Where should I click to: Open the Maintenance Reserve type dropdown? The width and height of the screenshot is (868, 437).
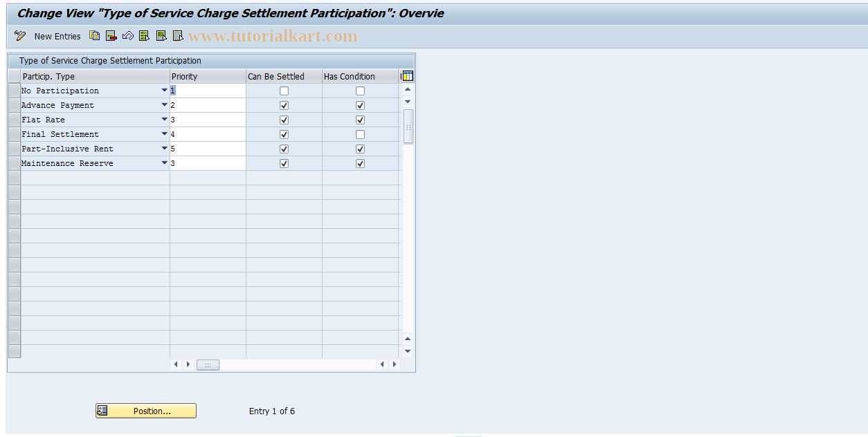(x=164, y=163)
